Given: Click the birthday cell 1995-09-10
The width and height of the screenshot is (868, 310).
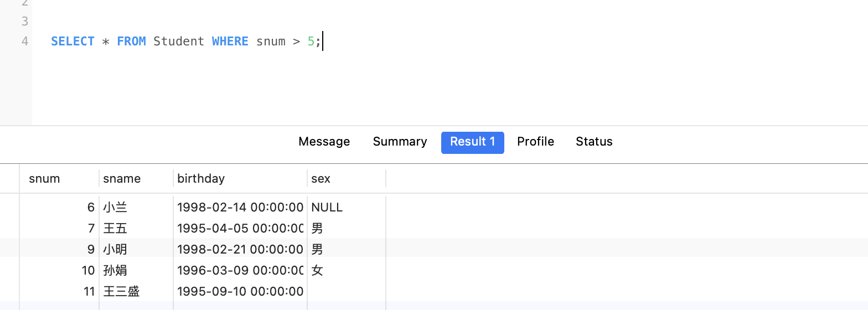Looking at the screenshot, I should coord(240,292).
